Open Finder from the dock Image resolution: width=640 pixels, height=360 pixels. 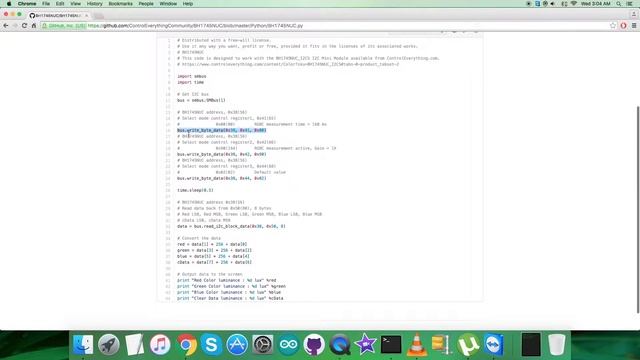(x=83, y=344)
